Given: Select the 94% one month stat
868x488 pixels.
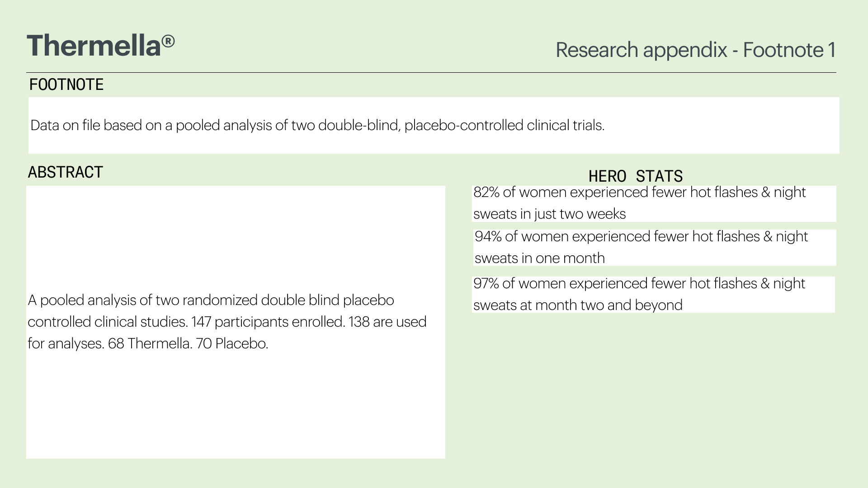Looking at the screenshot, I should 641,247.
